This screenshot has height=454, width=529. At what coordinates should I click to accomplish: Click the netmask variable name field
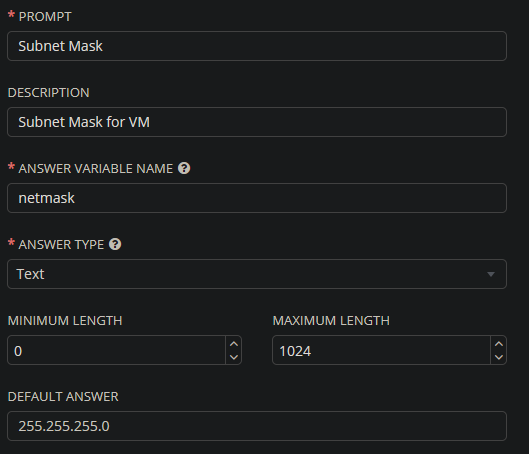(x=257, y=198)
